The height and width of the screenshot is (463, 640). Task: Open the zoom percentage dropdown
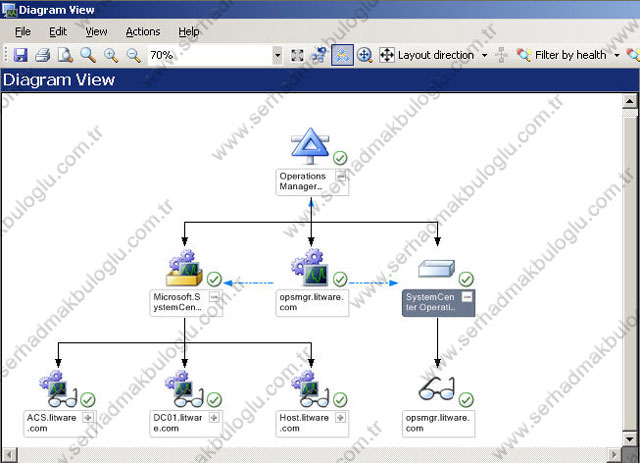pyautogui.click(x=276, y=56)
